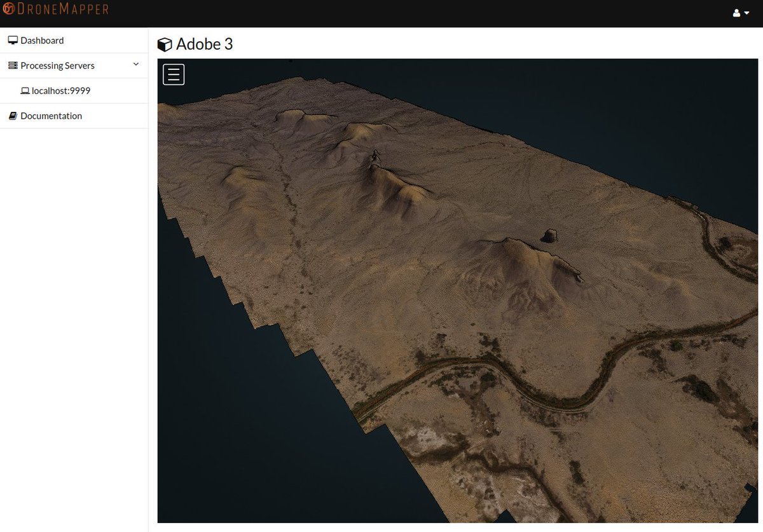Screen dimensions: 763x532
Task: Click the Documentation book icon
Action: pyautogui.click(x=13, y=115)
